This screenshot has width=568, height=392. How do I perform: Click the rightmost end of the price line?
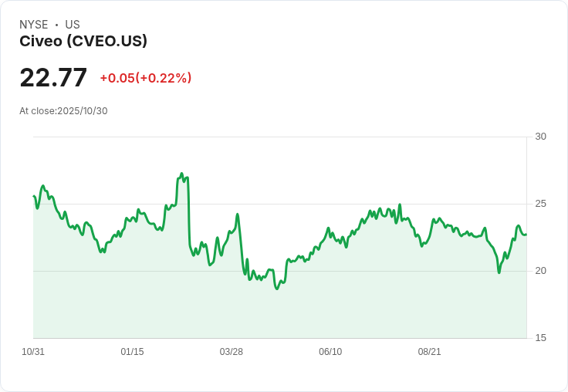pyautogui.click(x=526, y=235)
